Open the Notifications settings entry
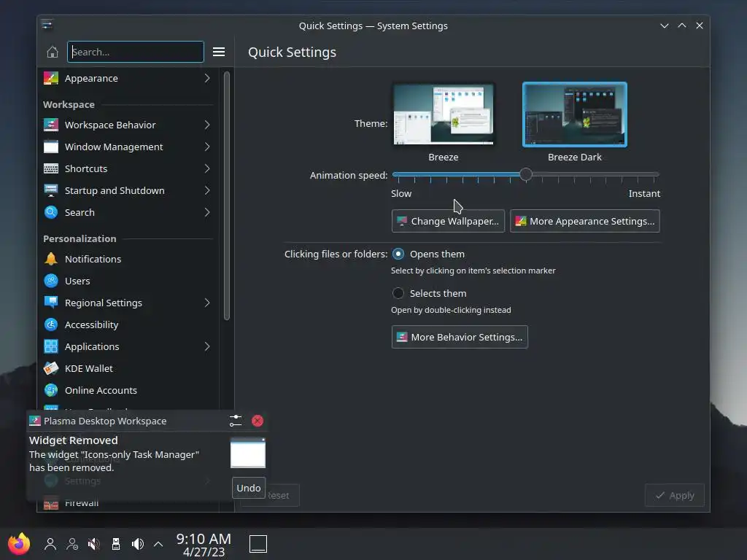 click(128, 259)
